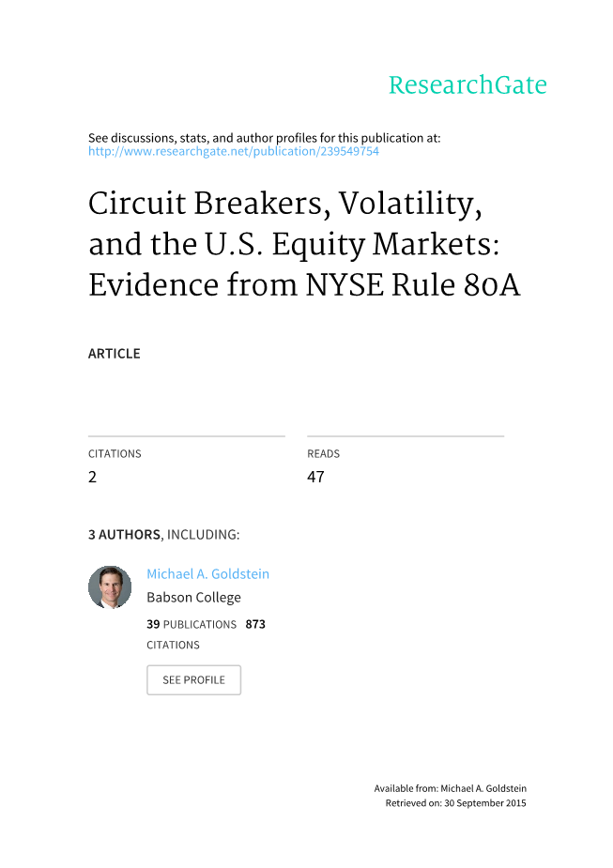The height and width of the screenshot is (868, 613).
Task: Click the 873 citations stat
Action: 255,624
